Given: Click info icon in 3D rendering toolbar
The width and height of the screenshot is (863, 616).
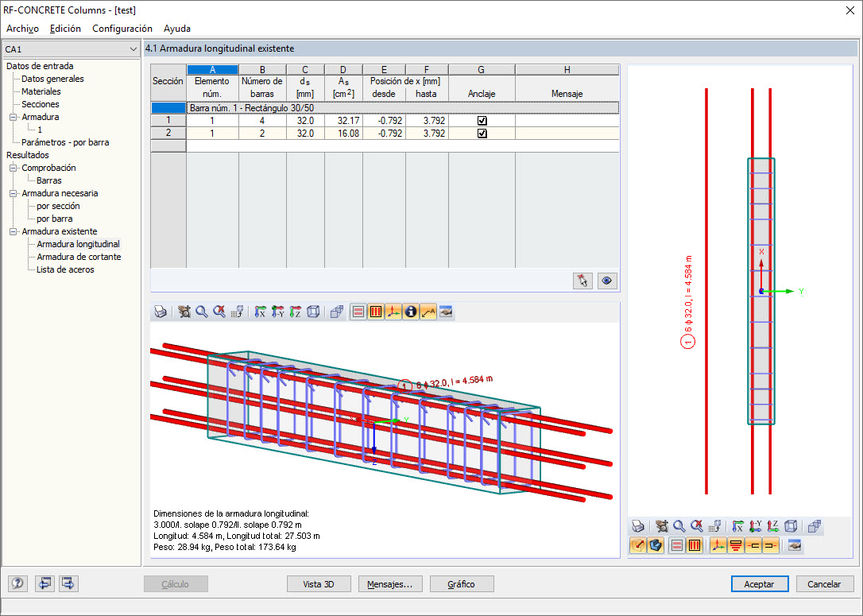Looking at the screenshot, I should tap(411, 312).
